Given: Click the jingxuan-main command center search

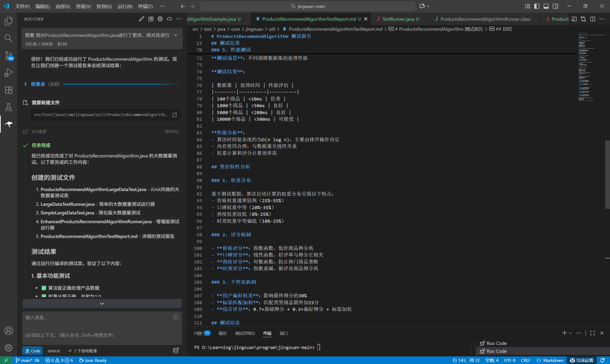Looking at the screenshot, I should point(307,6).
